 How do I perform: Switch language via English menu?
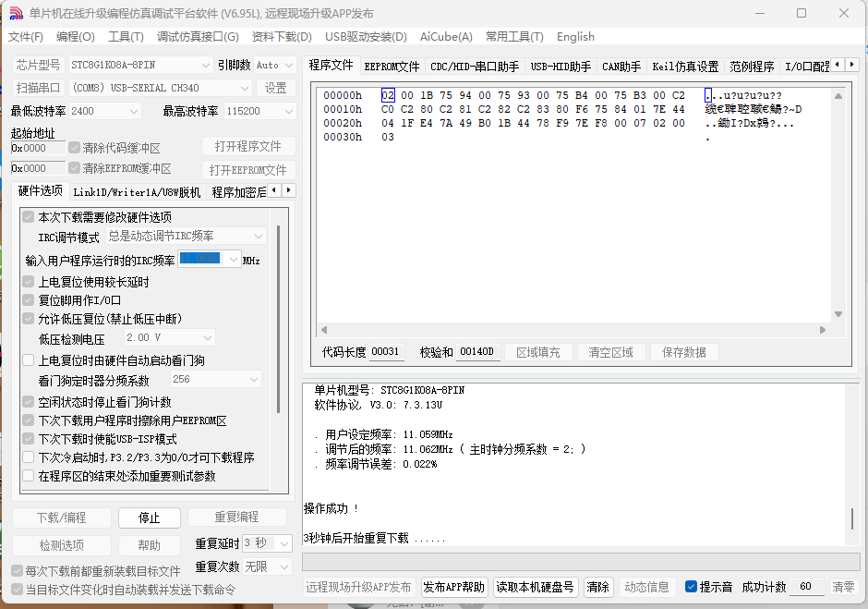[575, 37]
